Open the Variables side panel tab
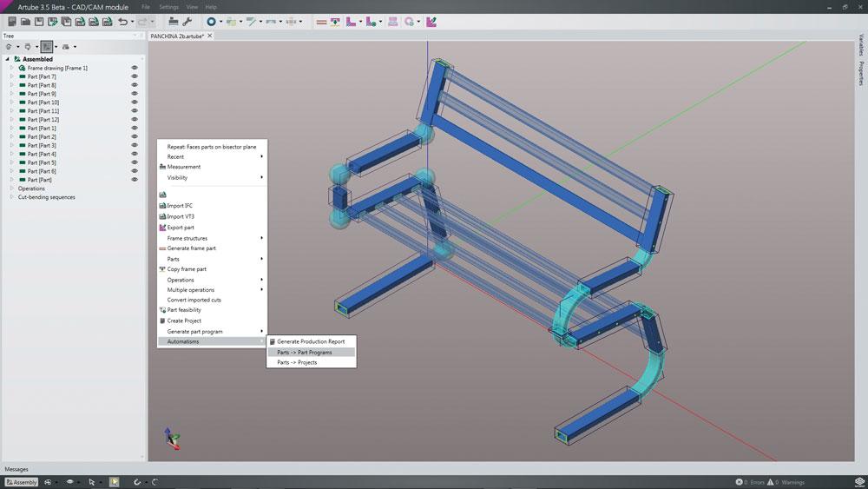Screen dimensions: 868x489 coord(861,45)
